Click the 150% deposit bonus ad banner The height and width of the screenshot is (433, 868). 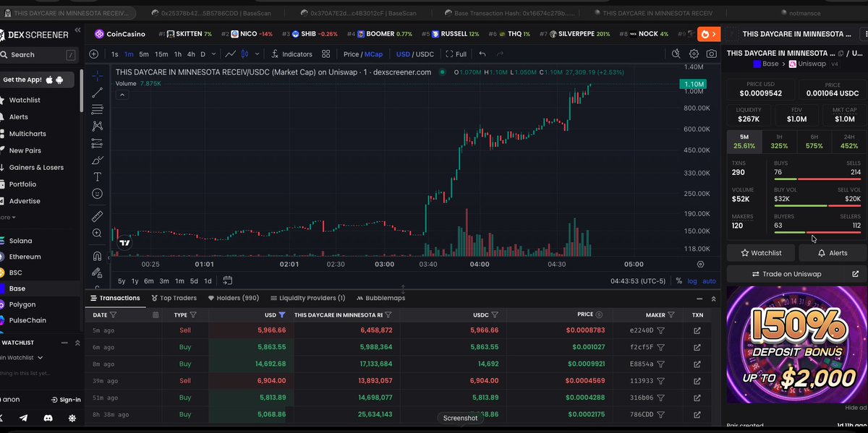pos(796,344)
